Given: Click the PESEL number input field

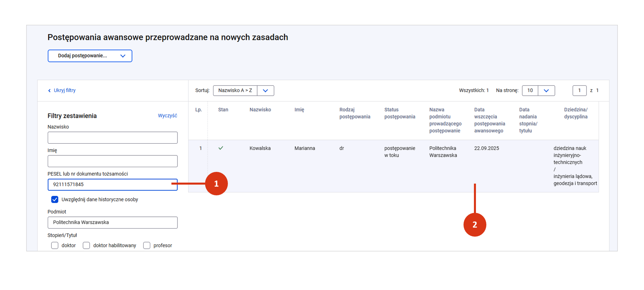Looking at the screenshot, I should tap(112, 185).
